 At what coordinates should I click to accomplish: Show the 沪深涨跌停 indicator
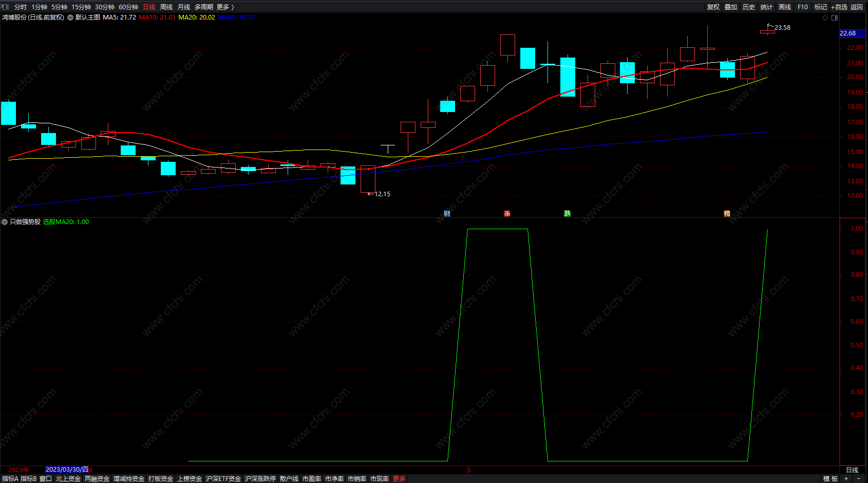(260, 479)
